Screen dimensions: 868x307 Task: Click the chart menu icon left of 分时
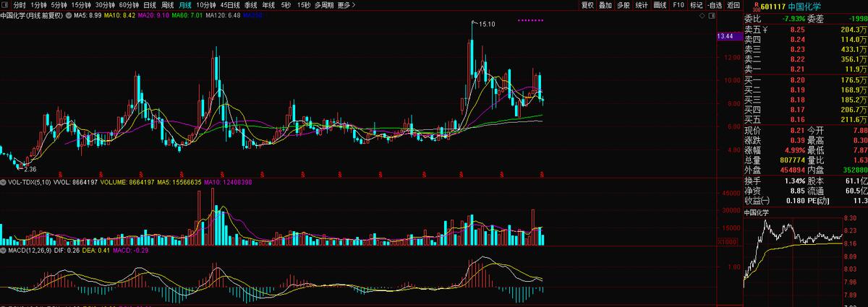pyautogui.click(x=6, y=4)
